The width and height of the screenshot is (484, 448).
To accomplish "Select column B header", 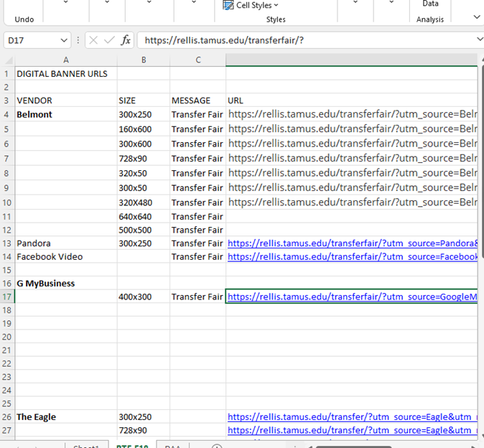I will (144, 60).
